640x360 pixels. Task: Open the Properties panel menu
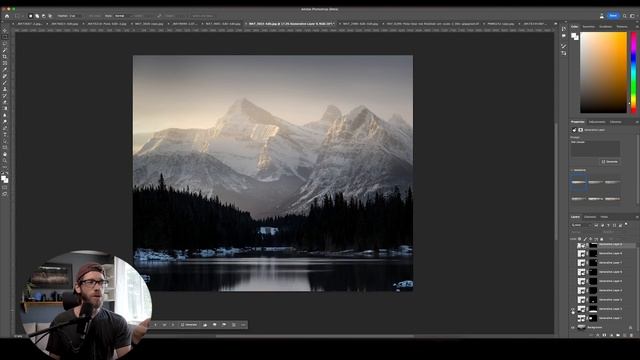tap(637, 122)
